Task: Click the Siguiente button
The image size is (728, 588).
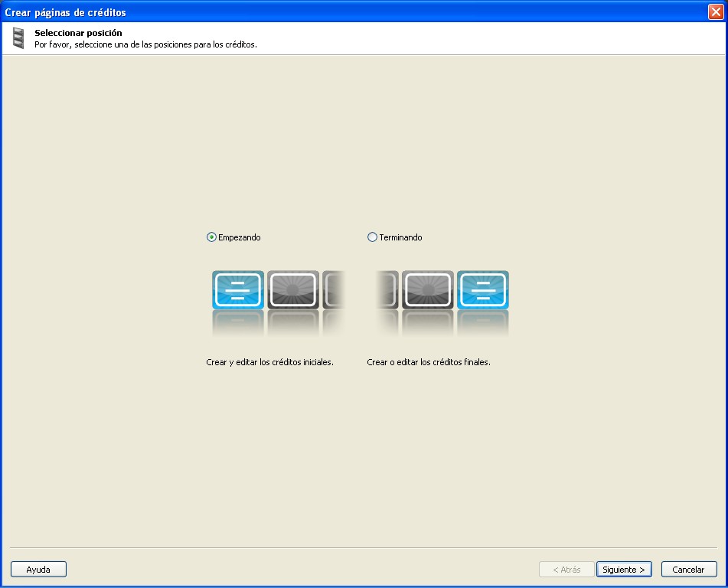Action: tap(624, 570)
